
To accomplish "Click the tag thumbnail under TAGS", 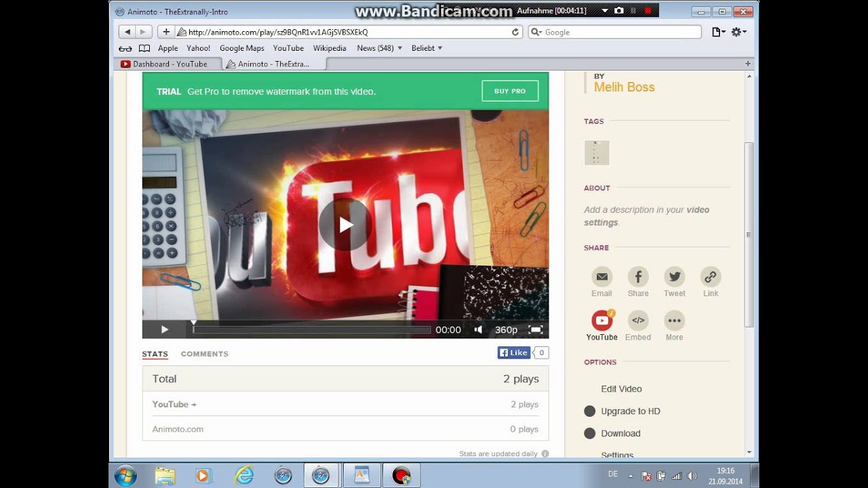I will point(597,152).
